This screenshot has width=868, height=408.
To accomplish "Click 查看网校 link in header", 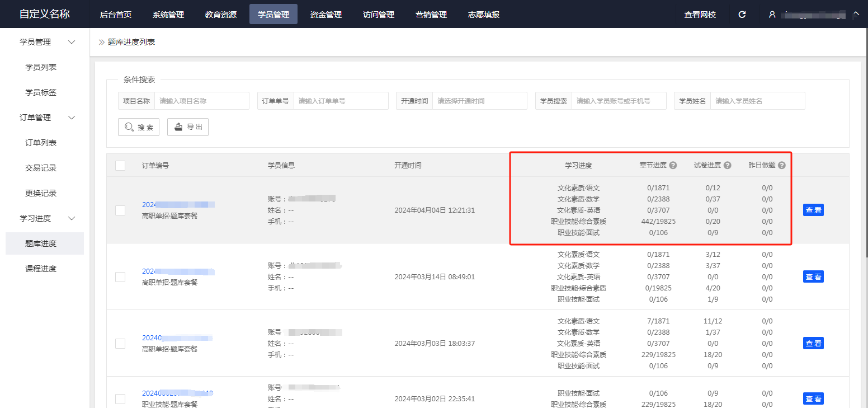I will (700, 15).
